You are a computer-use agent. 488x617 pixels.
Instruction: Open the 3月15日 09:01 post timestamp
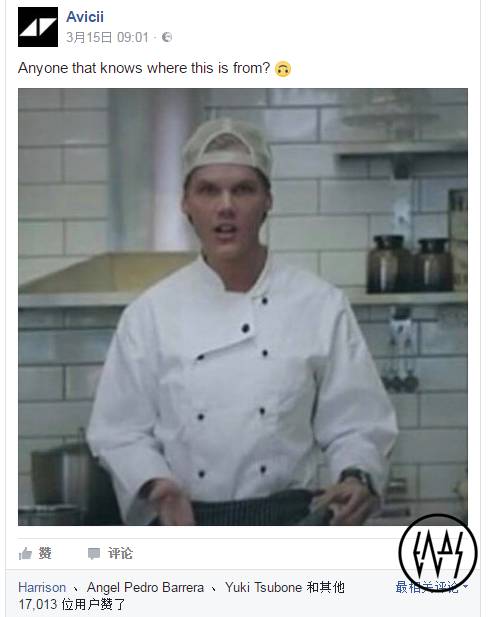coord(107,37)
